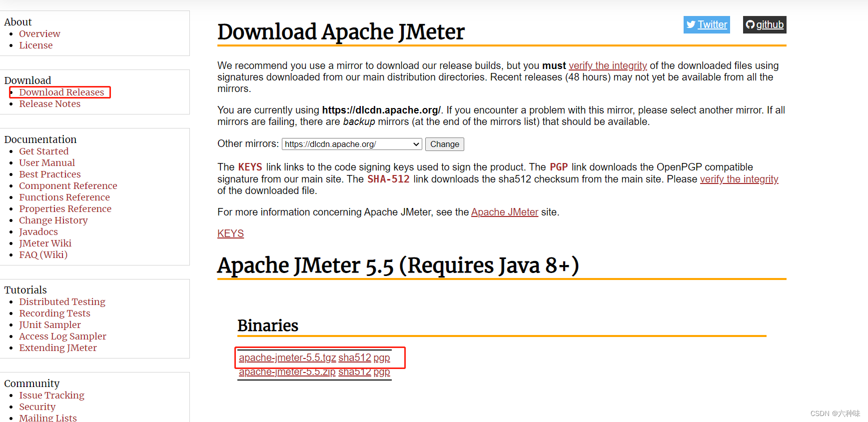This screenshot has width=868, height=422.
Task: Select the 'Binaries' section heading
Action: click(x=268, y=325)
